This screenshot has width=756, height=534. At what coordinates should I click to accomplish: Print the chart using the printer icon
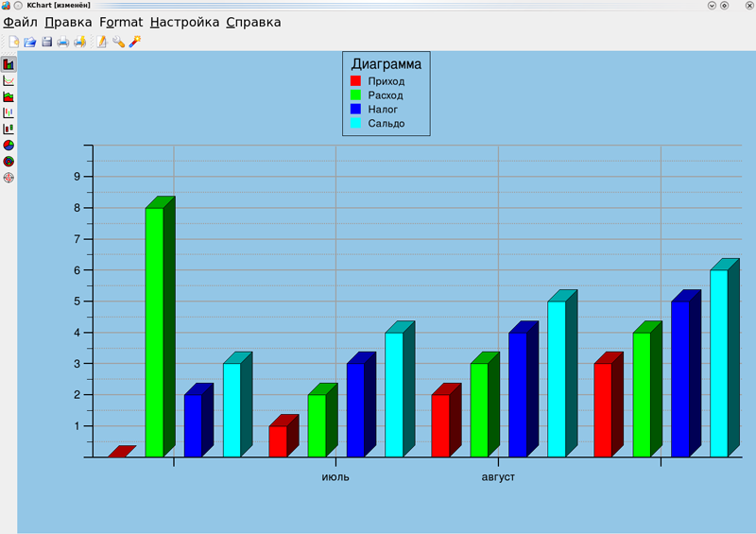point(63,42)
